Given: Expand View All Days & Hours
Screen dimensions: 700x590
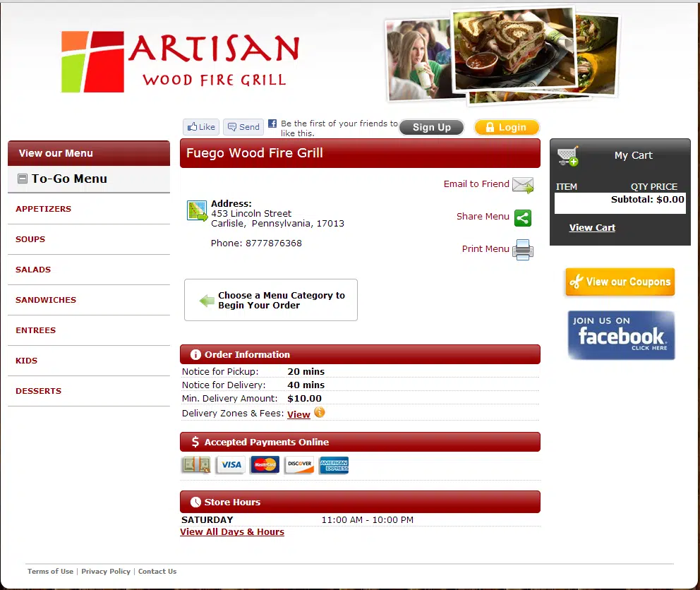Looking at the screenshot, I should pyautogui.click(x=232, y=532).
